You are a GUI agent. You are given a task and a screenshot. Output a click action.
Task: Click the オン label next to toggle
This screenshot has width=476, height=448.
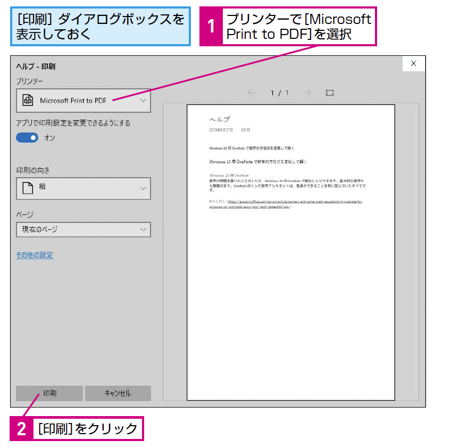49,138
